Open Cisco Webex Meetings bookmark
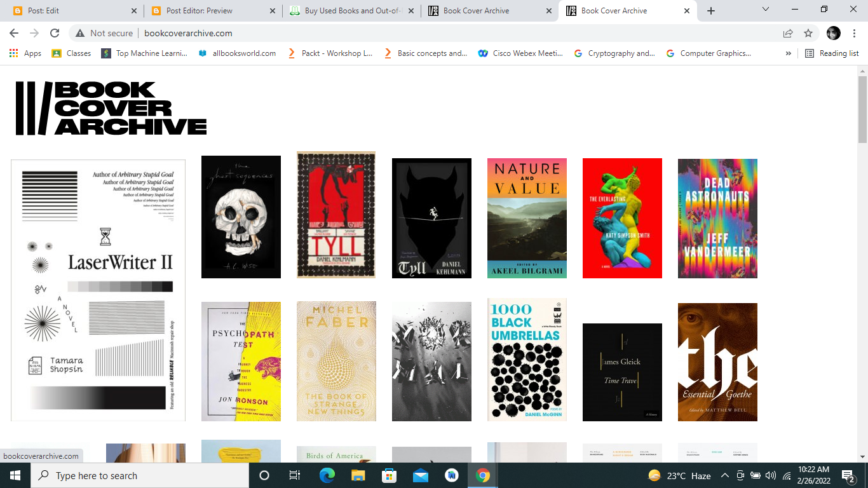Image resolution: width=868 pixels, height=488 pixels. (521, 53)
